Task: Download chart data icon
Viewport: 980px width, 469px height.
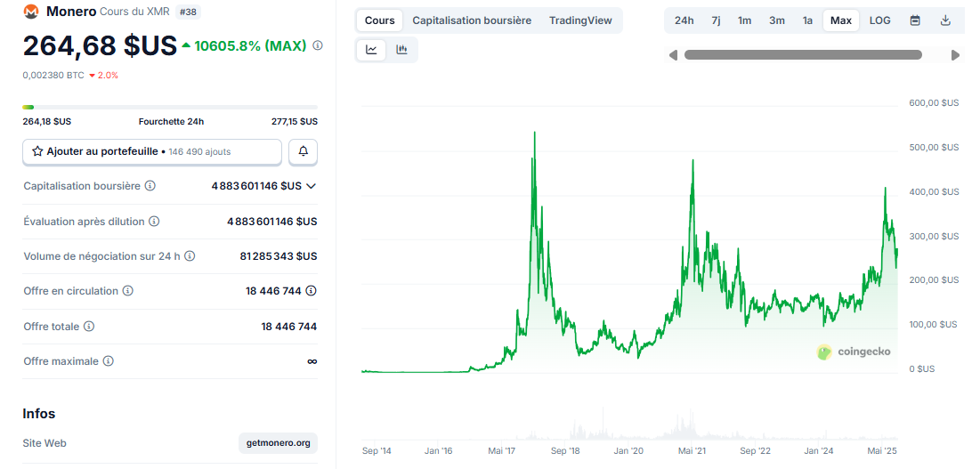Action: point(945,20)
